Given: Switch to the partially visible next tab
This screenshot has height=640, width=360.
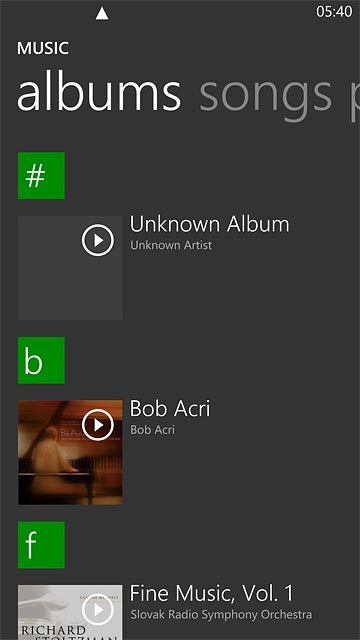Looking at the screenshot, I should (x=354, y=97).
